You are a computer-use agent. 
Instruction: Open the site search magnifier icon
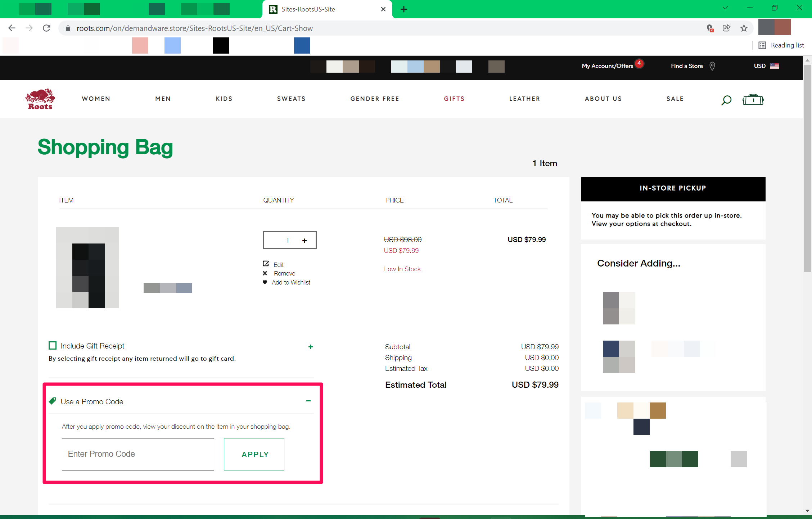coord(726,100)
